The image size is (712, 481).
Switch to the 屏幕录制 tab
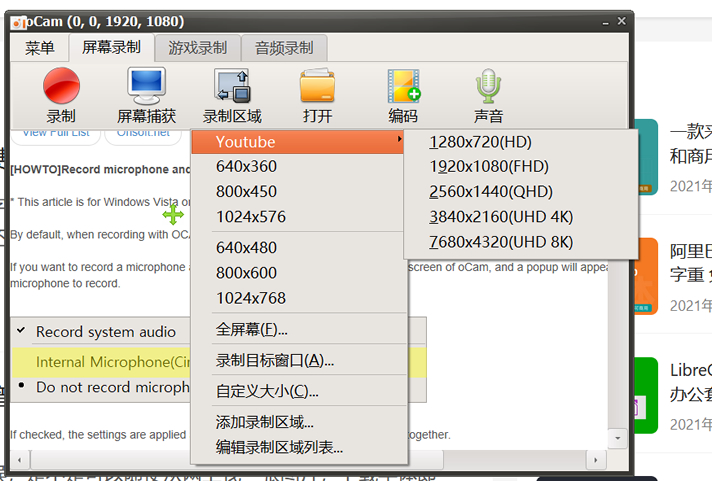111,47
